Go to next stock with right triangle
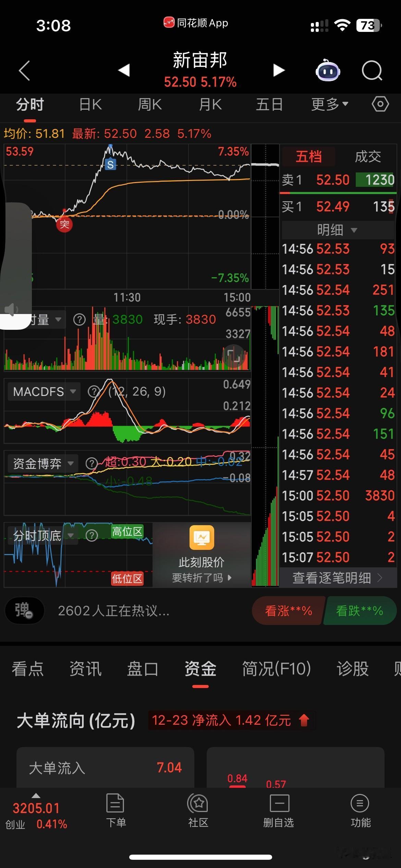 pos(279,70)
